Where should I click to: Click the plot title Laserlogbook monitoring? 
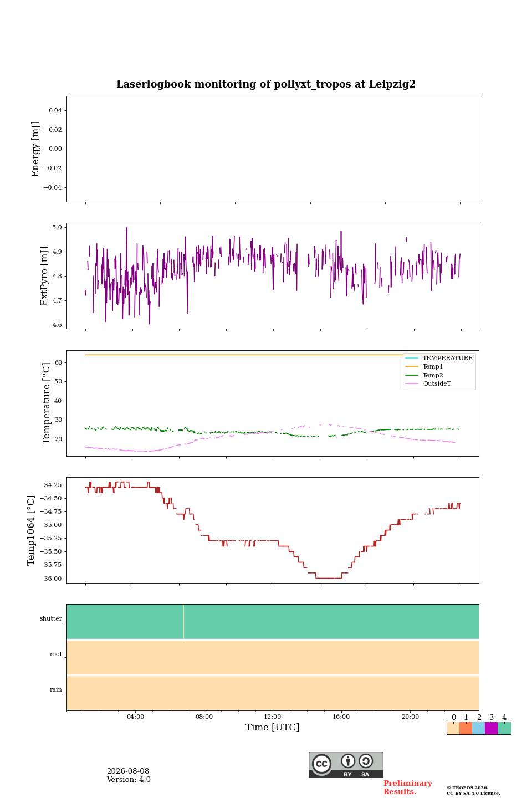266,84
